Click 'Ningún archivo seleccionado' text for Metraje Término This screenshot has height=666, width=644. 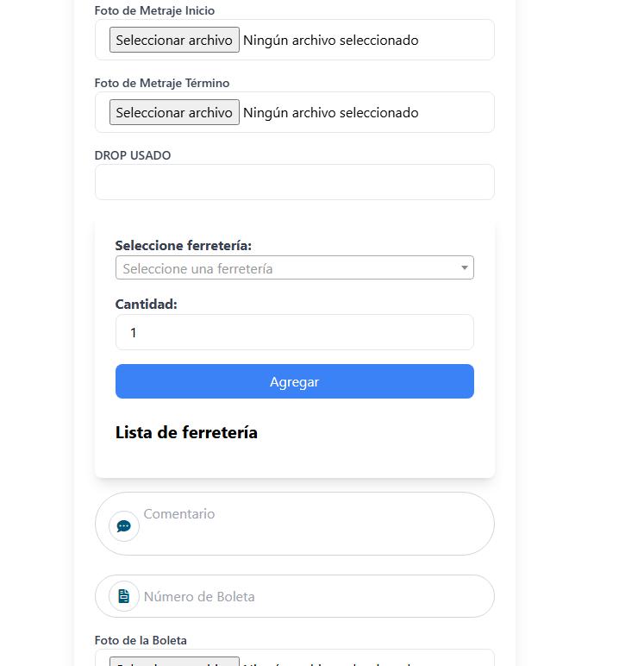(x=331, y=113)
